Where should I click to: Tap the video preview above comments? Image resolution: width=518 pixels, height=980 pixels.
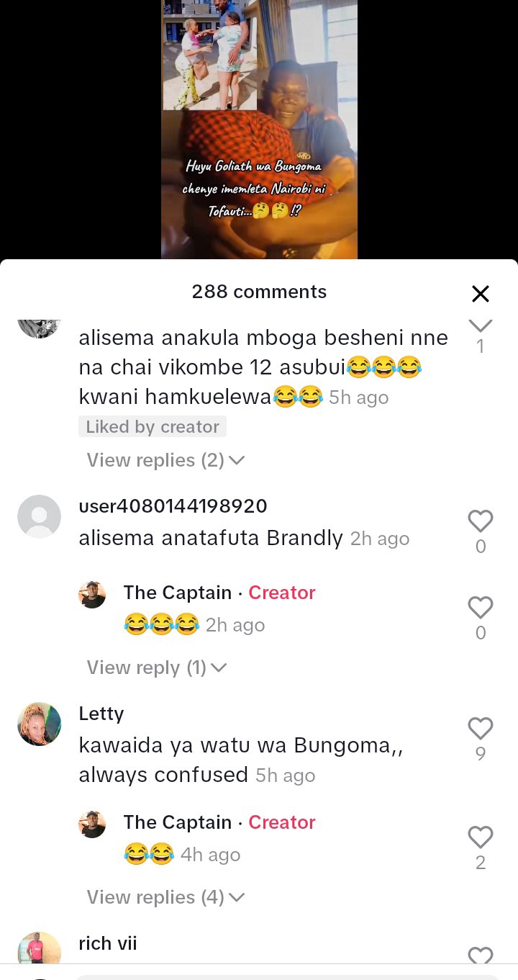(259, 130)
